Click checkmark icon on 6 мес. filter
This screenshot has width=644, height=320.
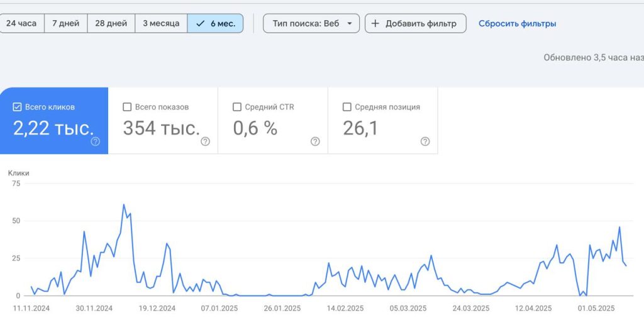click(200, 23)
